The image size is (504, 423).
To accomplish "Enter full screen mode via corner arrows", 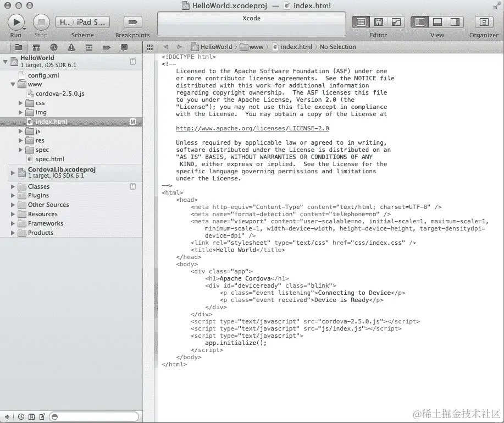I will coord(497,6).
